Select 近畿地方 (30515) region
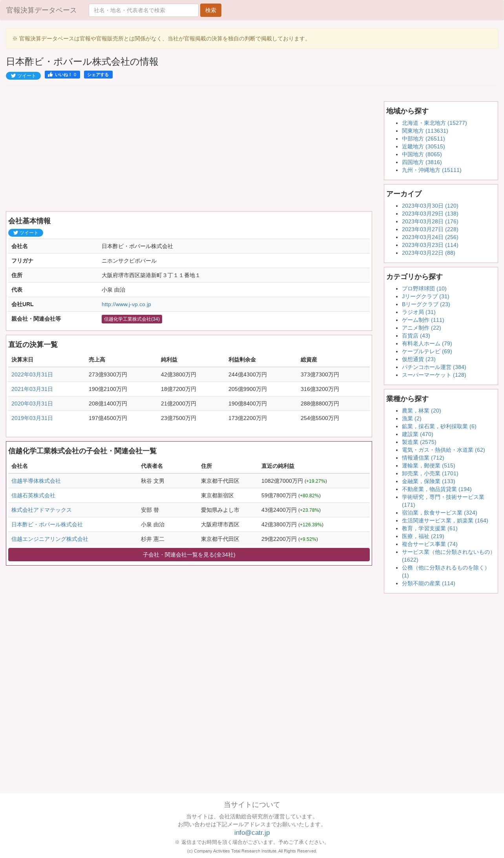 [423, 147]
